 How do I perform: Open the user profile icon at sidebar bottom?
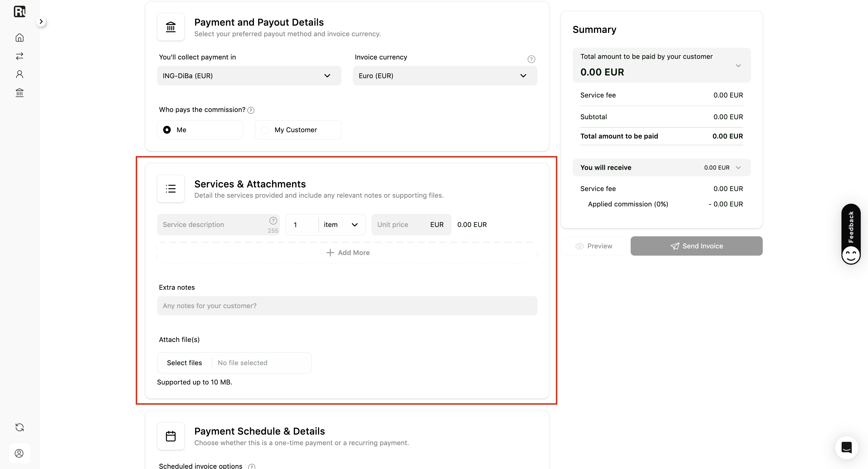19,453
